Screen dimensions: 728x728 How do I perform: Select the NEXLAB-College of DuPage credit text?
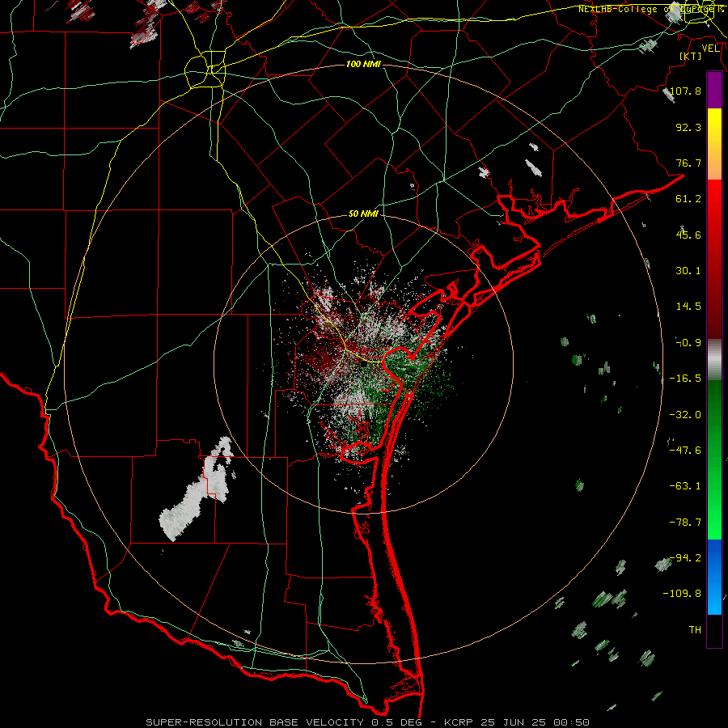point(650,9)
